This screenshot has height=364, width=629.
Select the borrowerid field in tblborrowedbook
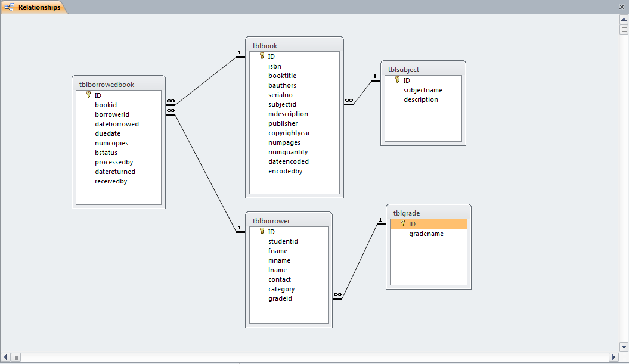(112, 114)
